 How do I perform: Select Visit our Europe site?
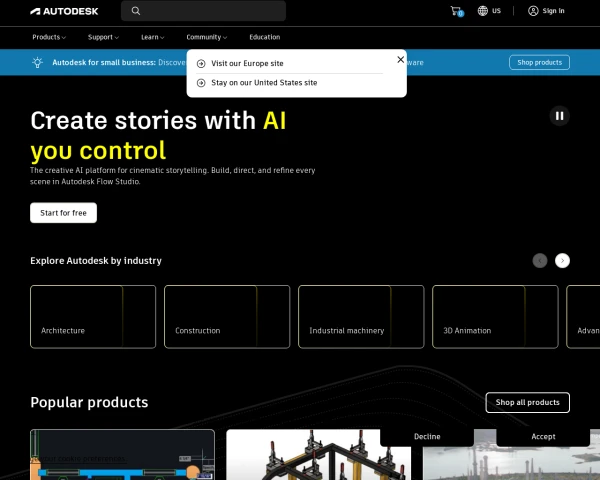[x=247, y=64]
